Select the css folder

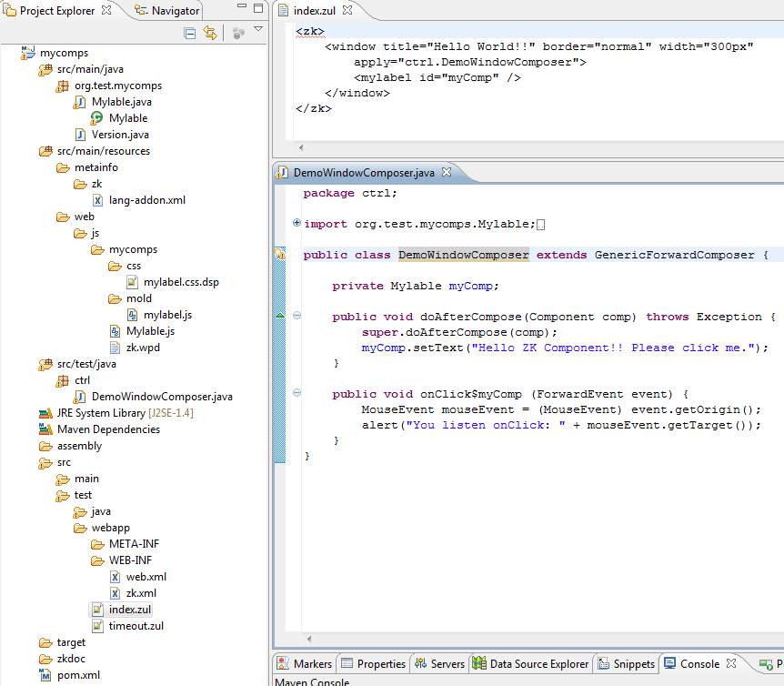pos(134,266)
